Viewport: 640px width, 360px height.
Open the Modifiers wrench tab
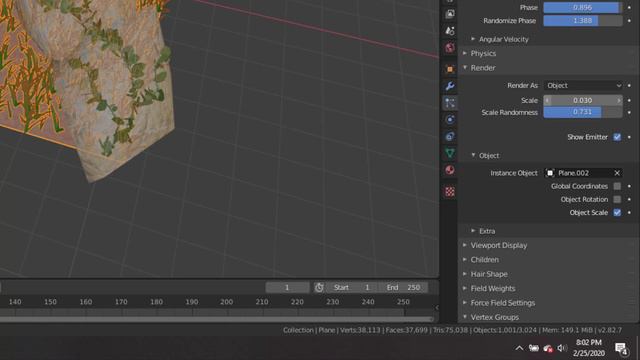tap(450, 86)
